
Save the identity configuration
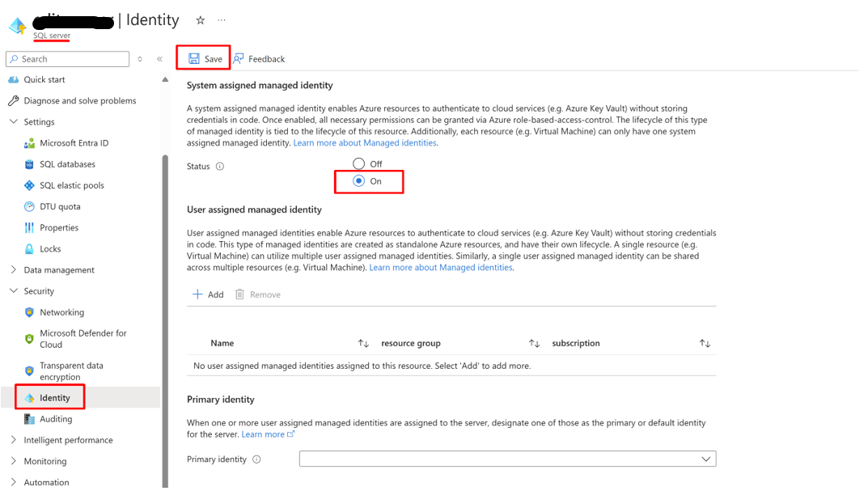(x=203, y=57)
